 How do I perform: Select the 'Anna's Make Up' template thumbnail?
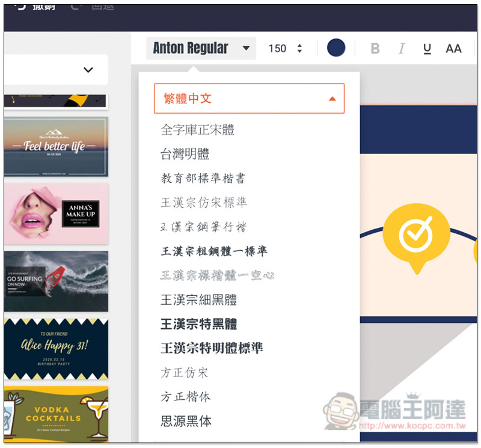(x=56, y=212)
